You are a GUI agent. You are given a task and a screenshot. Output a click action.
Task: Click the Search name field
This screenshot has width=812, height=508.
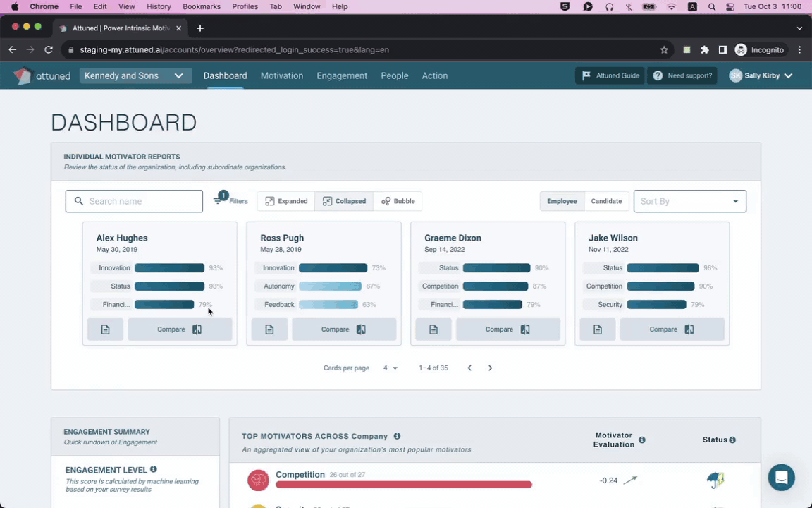(x=134, y=201)
